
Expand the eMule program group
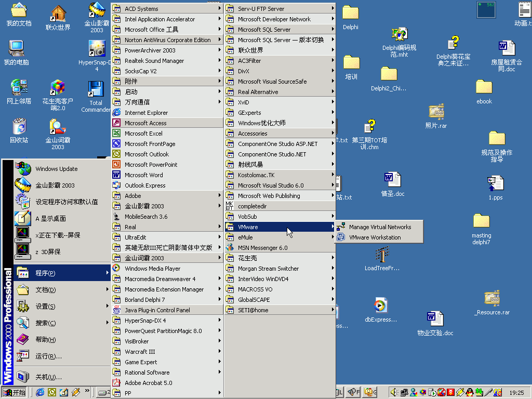click(280, 237)
